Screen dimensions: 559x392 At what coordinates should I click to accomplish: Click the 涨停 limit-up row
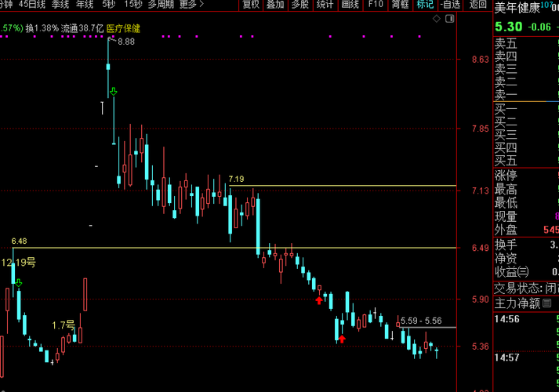(x=526, y=176)
